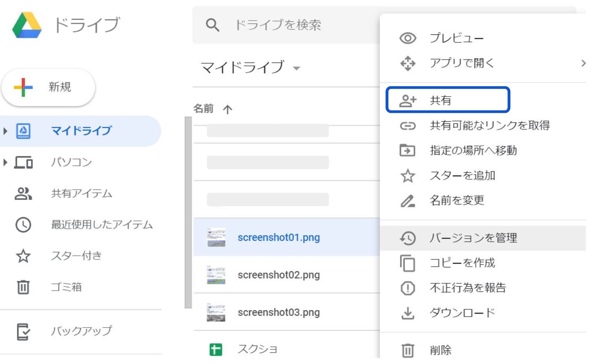
Task: Toggle sort direction arrow next to 名前
Action: coord(227,110)
